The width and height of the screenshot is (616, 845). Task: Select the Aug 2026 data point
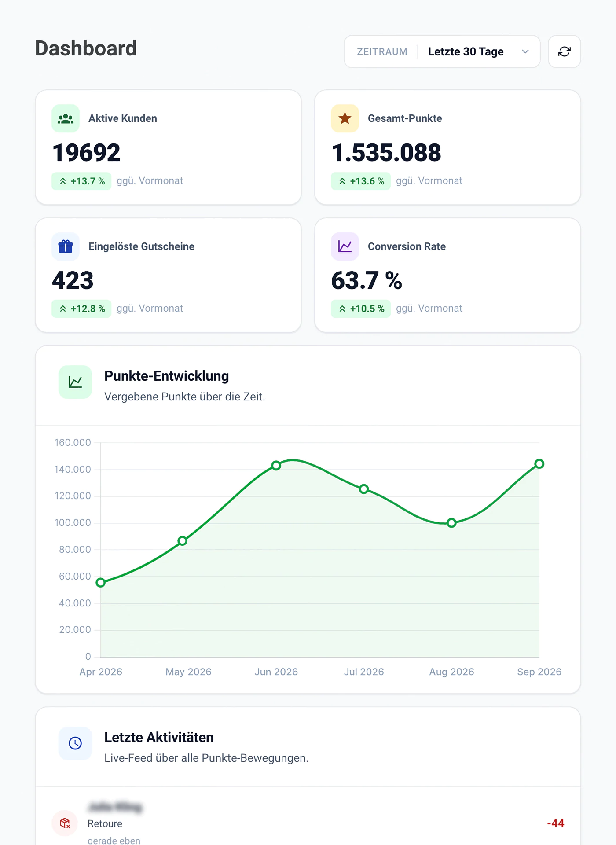click(451, 523)
